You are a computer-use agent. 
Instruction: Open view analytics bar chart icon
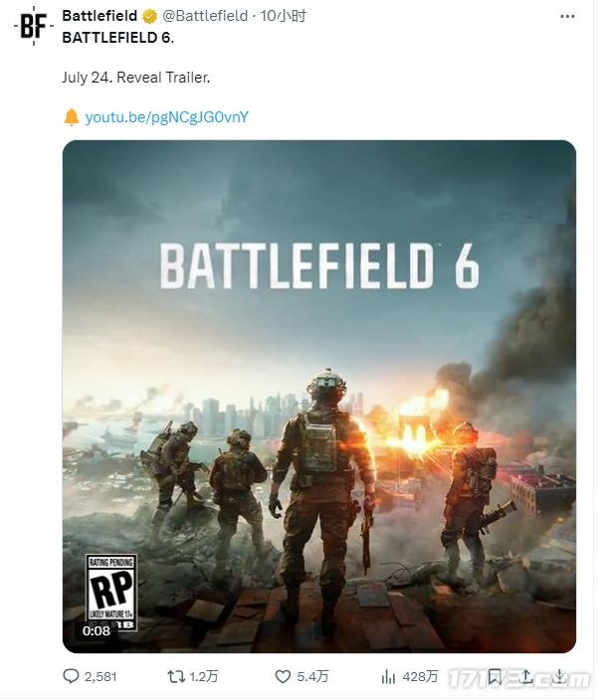tap(389, 676)
